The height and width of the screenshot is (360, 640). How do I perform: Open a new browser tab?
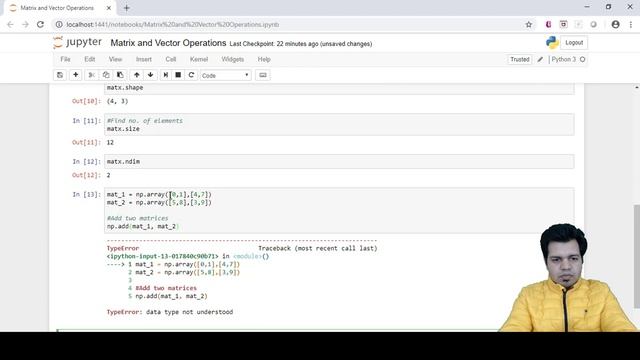coord(127,8)
